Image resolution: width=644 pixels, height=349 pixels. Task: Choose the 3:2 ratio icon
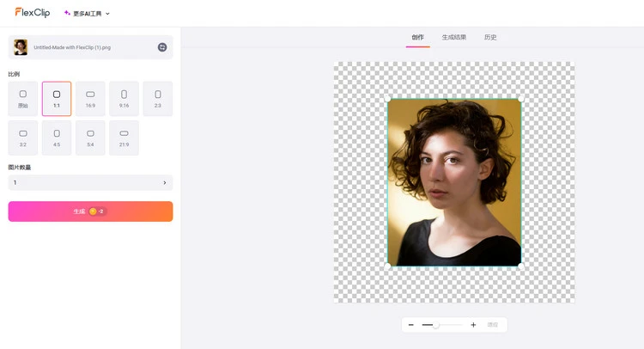[x=23, y=138]
